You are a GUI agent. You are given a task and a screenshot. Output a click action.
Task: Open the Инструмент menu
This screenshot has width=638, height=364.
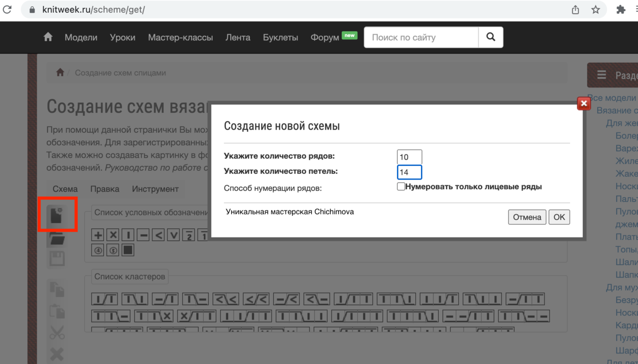click(155, 189)
